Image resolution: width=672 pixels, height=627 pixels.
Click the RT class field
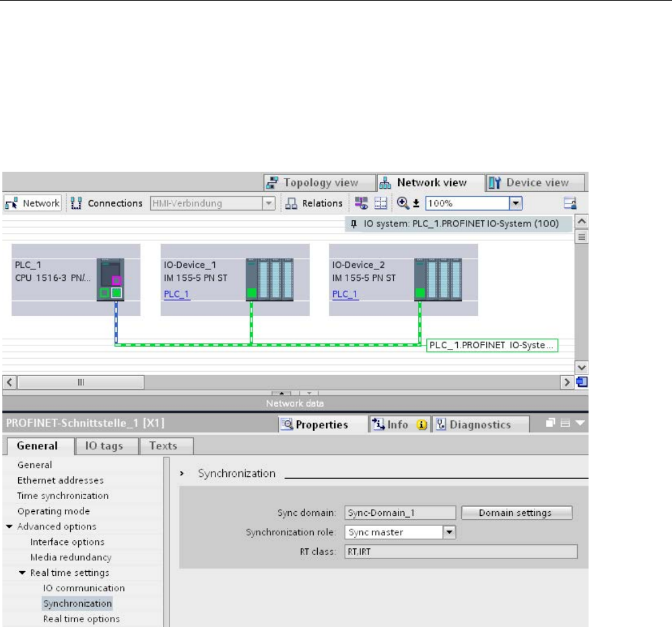(x=461, y=552)
